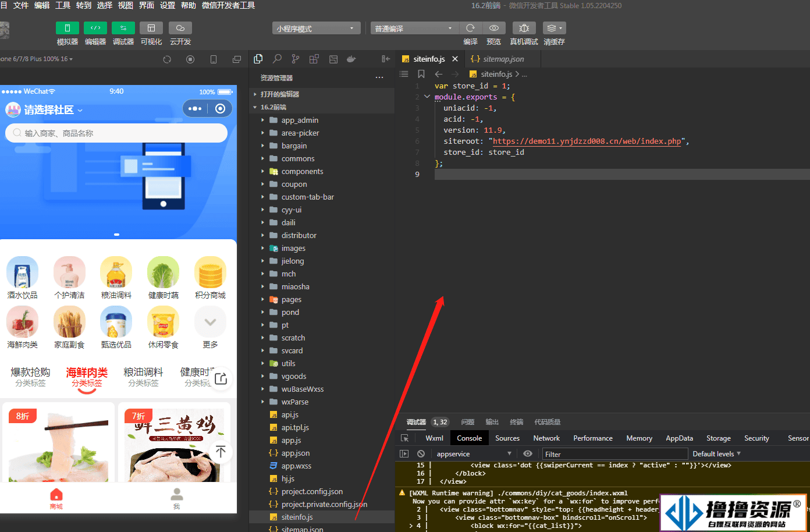Click the 编译 compile refresh icon

[x=470, y=28]
